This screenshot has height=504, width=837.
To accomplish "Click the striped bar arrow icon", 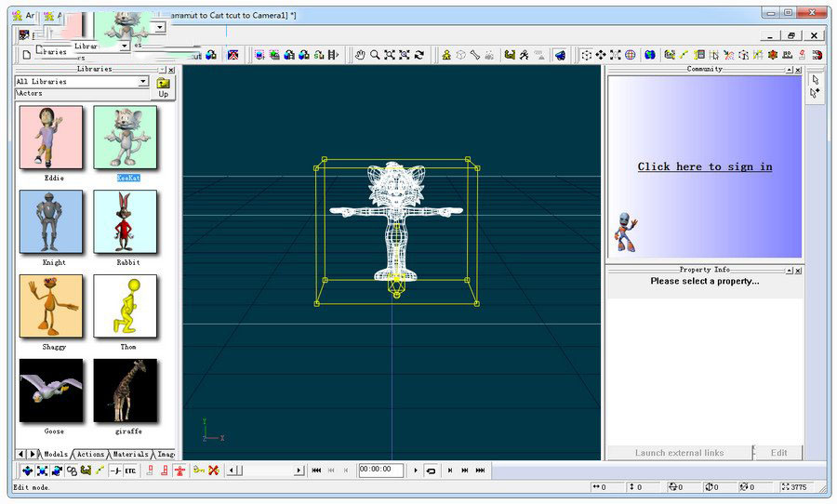I will coord(334,55).
